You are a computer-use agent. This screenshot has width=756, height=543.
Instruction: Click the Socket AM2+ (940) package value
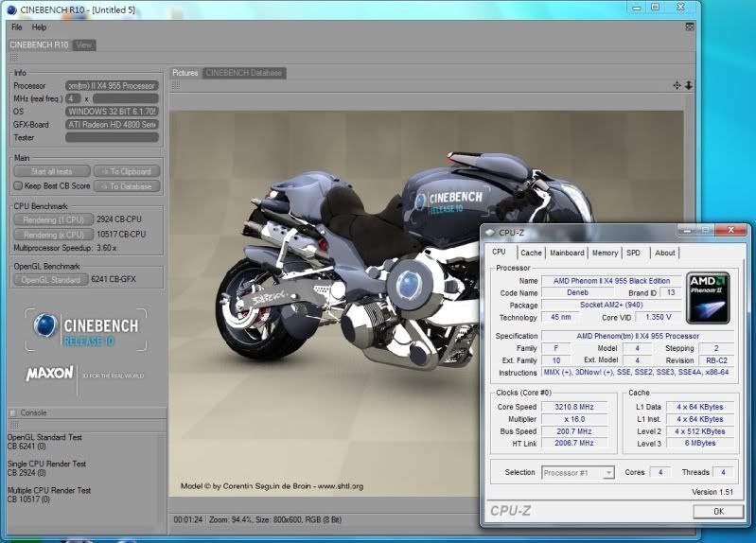pyautogui.click(x=611, y=305)
